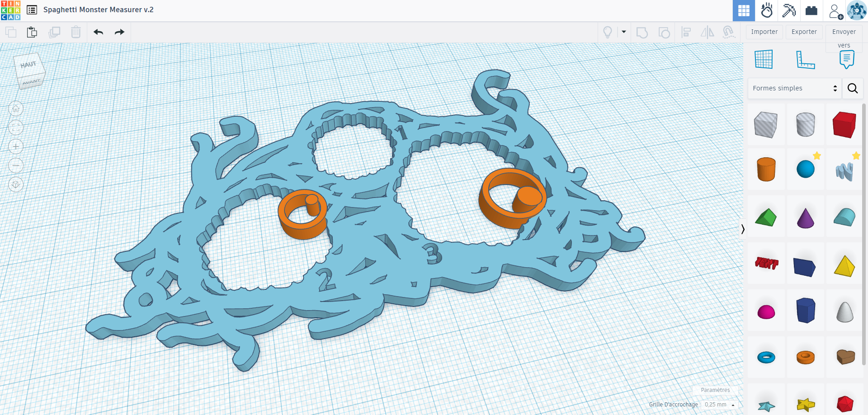Select the red text shape

click(x=766, y=263)
